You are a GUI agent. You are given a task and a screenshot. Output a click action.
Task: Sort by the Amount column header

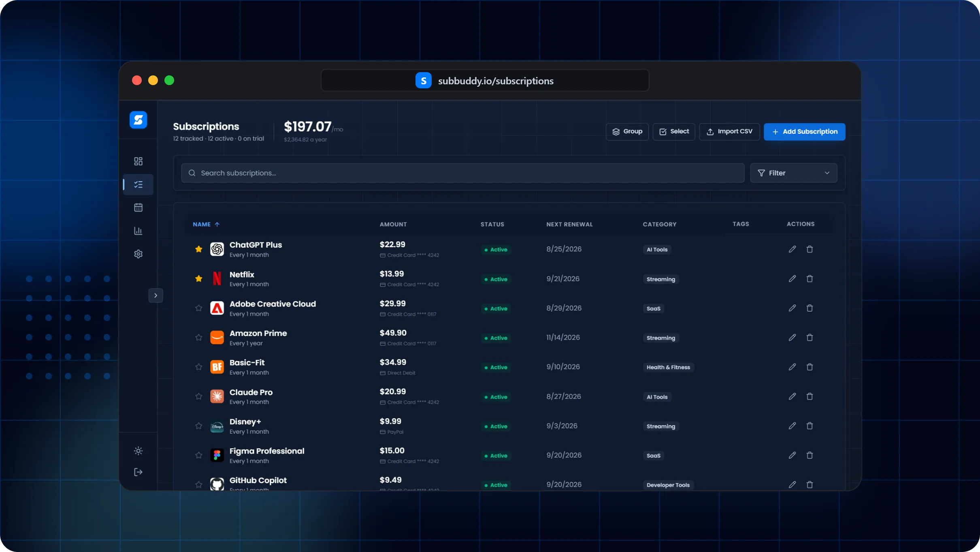pyautogui.click(x=393, y=224)
